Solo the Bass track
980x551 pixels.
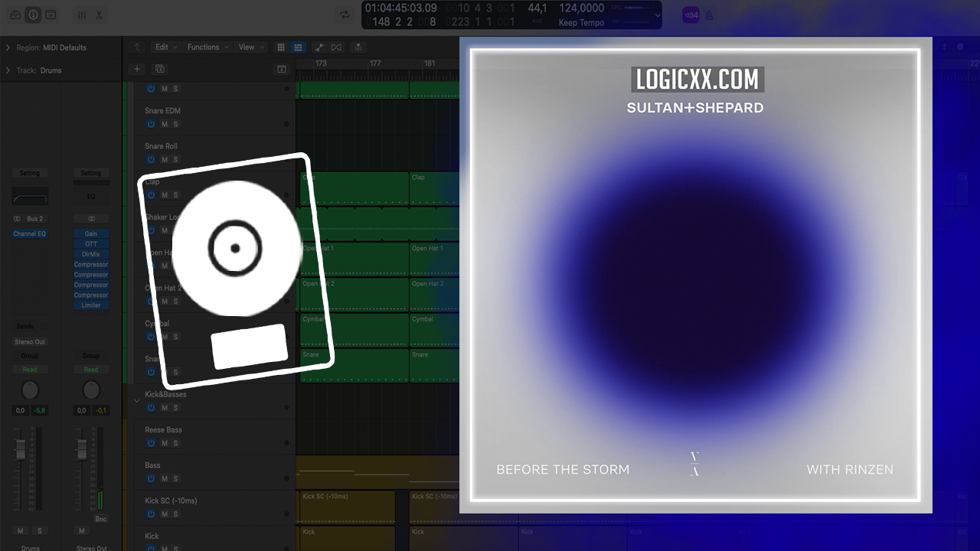pyautogui.click(x=175, y=478)
